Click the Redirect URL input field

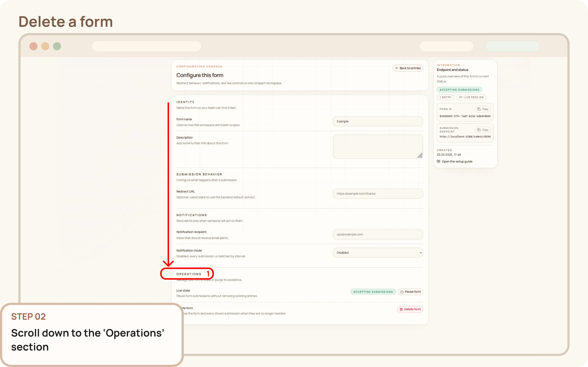pyautogui.click(x=378, y=193)
